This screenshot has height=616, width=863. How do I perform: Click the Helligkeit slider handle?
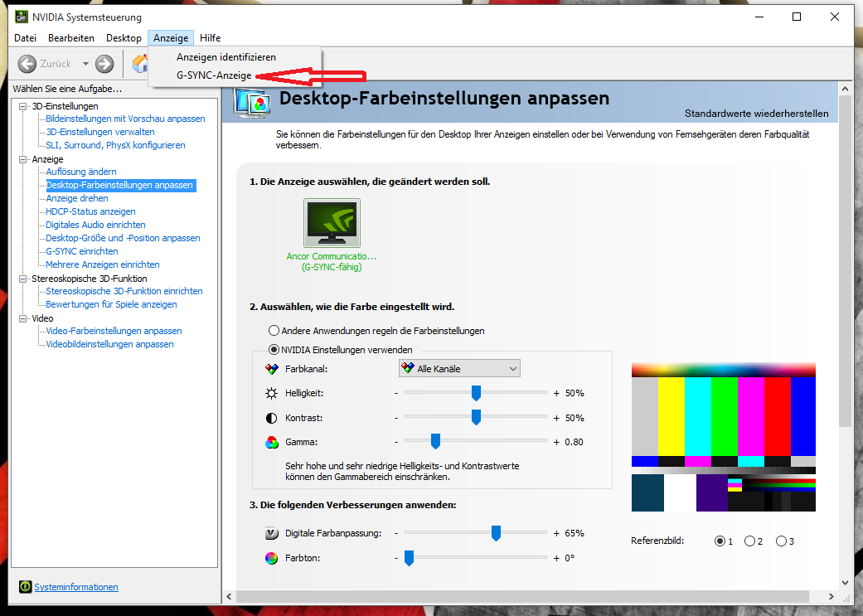pyautogui.click(x=476, y=393)
